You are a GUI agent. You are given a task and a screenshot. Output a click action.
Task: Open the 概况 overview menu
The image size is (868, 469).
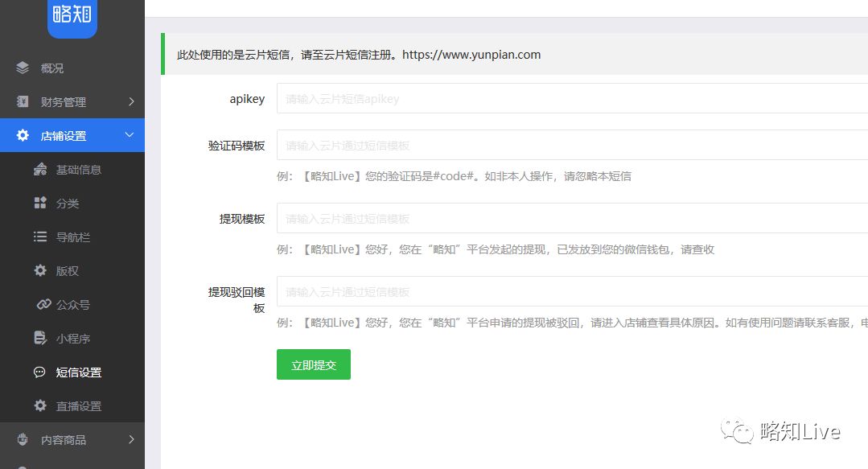72,68
